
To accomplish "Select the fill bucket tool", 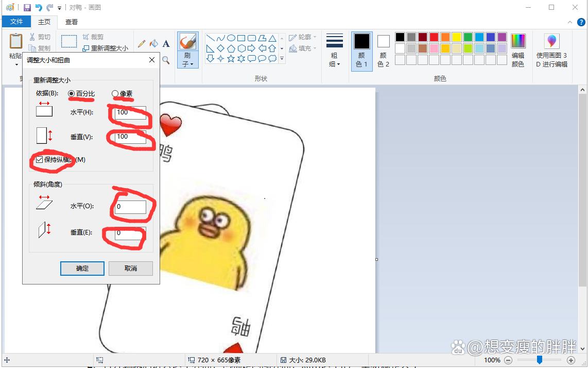I will 153,44.
